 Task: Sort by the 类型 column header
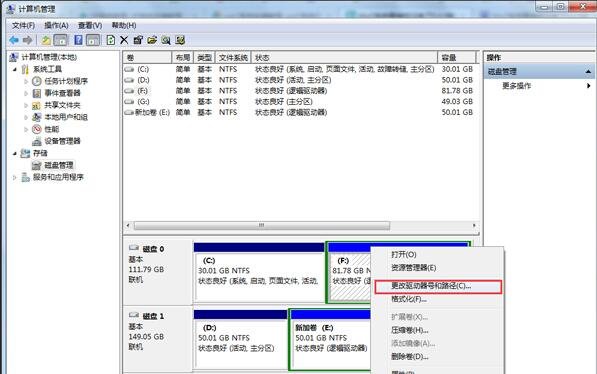[204, 58]
